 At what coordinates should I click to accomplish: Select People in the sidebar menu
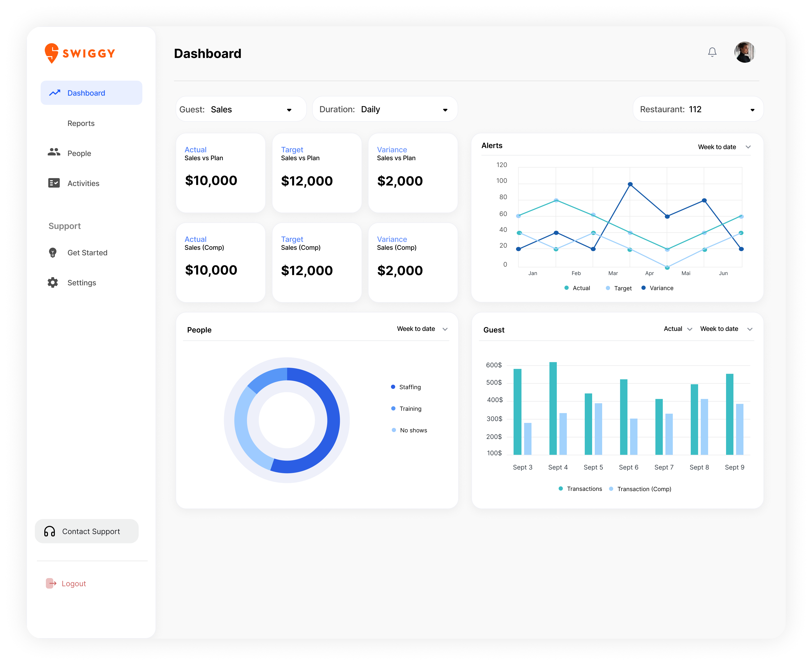click(79, 153)
